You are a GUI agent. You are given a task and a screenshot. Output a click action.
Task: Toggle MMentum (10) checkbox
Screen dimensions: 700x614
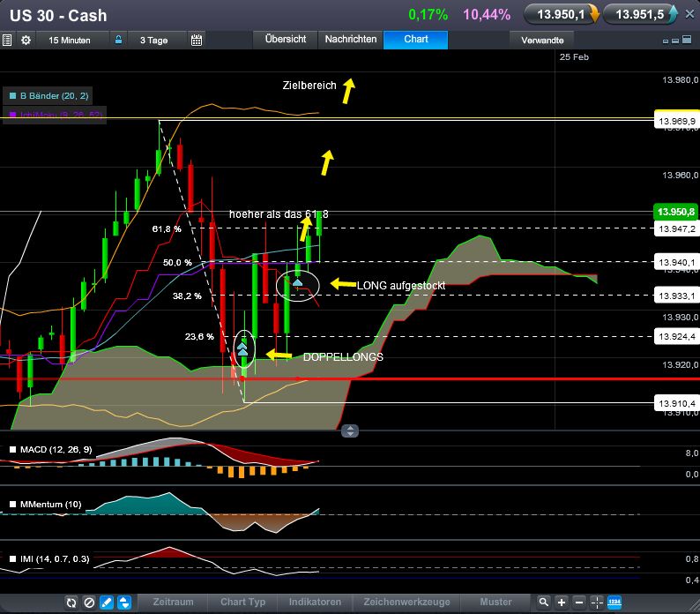coord(13,504)
